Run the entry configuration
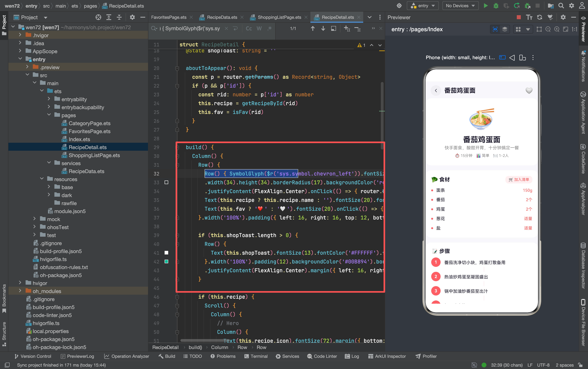Screen dimensions: 588x369 click(x=485, y=6)
